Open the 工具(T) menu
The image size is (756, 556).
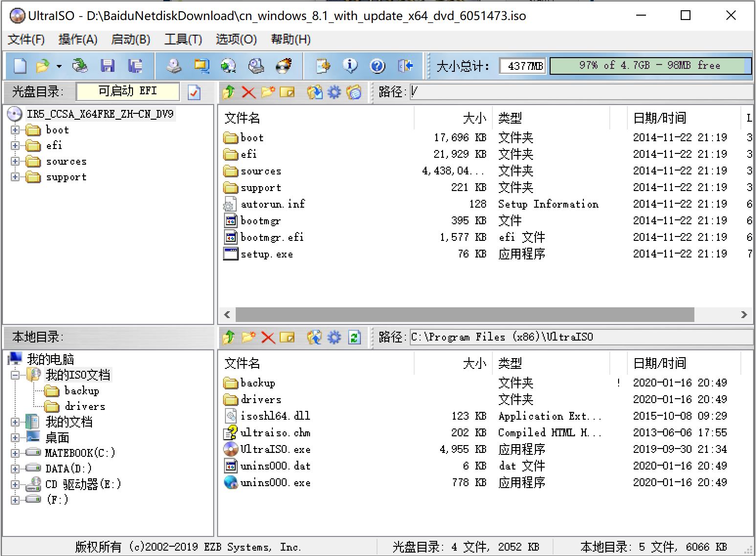[183, 40]
